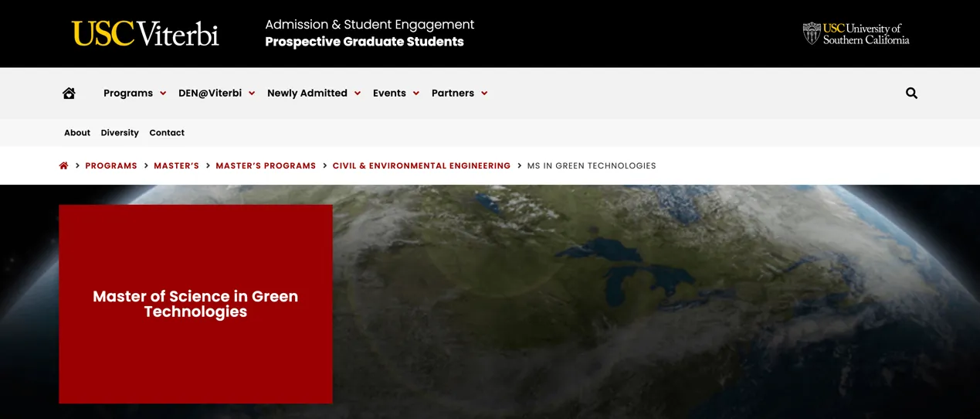This screenshot has height=419, width=980.
Task: Click the red home icon in the breadcrumb
Action: [x=64, y=166]
